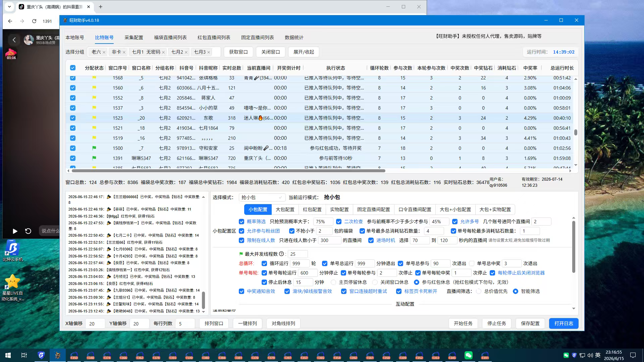
Task: Switch to the 口令直播间配置 config tab
Action: [x=415, y=209]
